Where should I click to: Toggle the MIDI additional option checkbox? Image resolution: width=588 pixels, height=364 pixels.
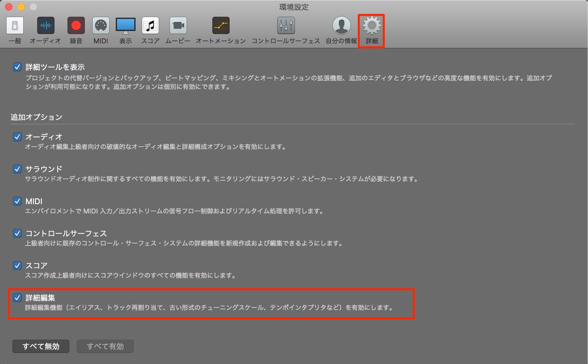click(17, 201)
